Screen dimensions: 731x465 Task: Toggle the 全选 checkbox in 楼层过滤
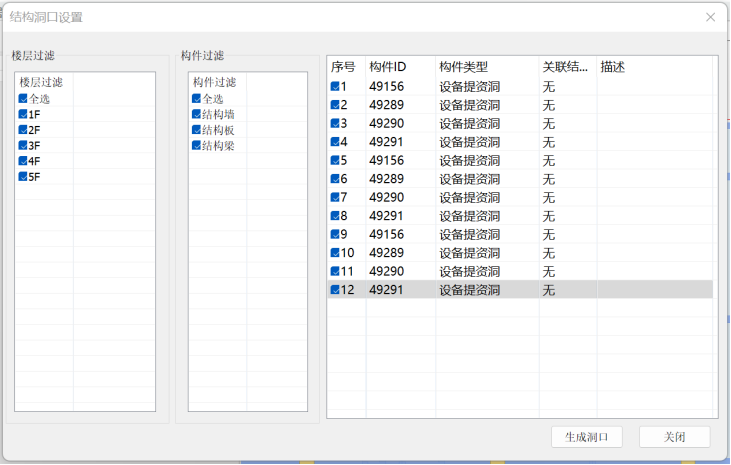pos(23,98)
